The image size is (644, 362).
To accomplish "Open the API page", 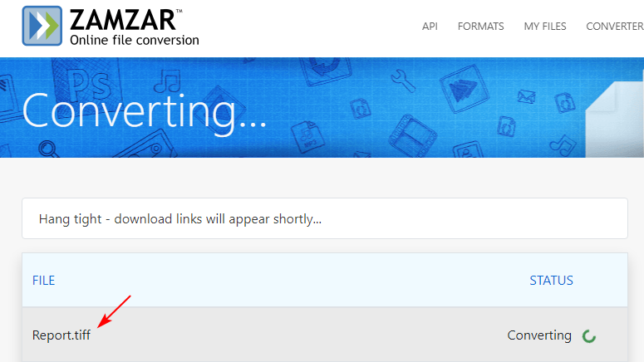I will click(430, 27).
